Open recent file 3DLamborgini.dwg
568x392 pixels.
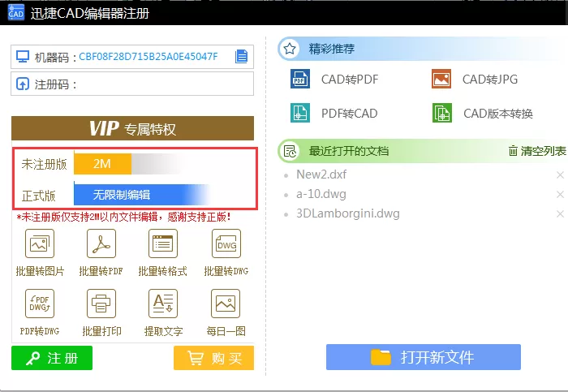click(x=348, y=213)
